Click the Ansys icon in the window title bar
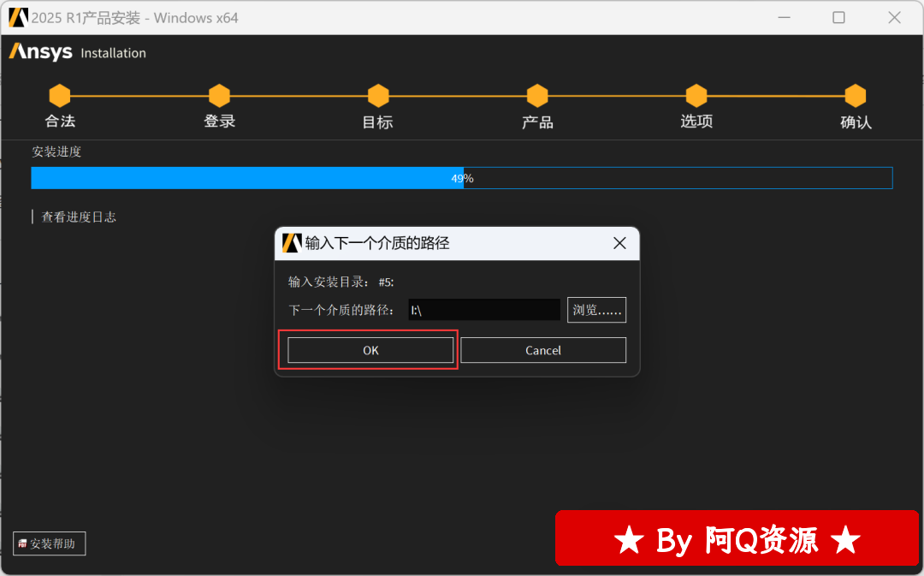Screen dimensions: 924x576 18,18
